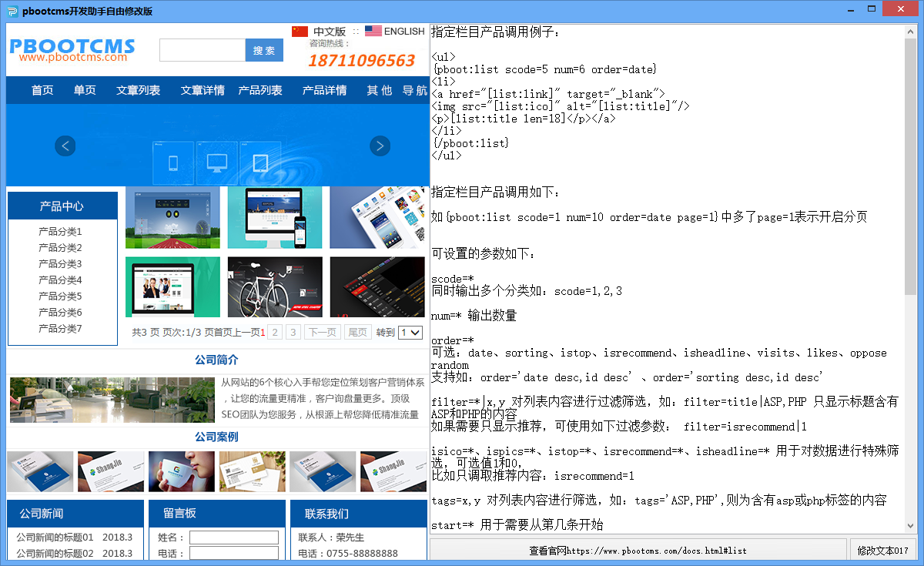924x566 pixels.
Task: Click the next slide arrow on the banner
Action: pos(380,146)
